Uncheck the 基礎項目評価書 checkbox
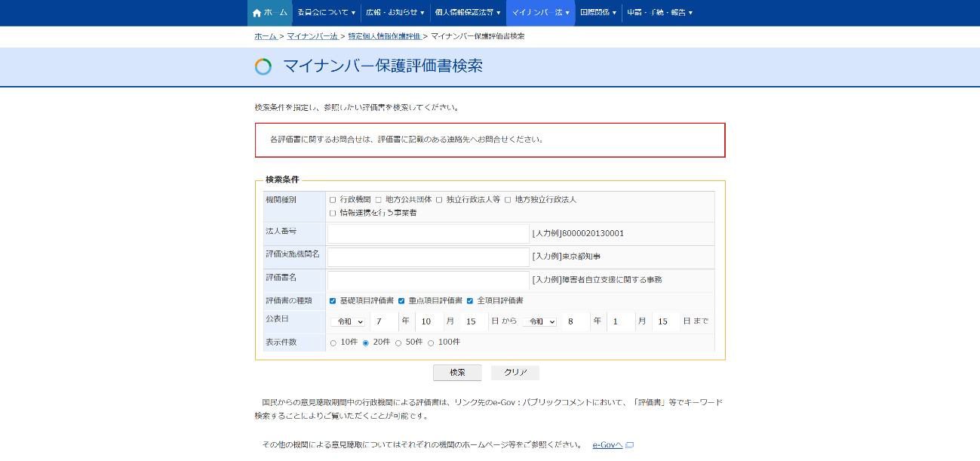This screenshot has height=461, width=980. point(333,300)
